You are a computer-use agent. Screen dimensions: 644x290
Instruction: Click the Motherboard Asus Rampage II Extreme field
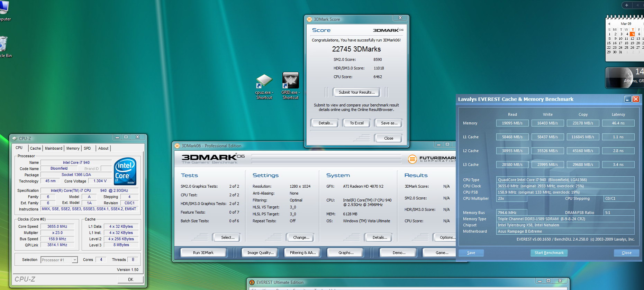point(565,232)
